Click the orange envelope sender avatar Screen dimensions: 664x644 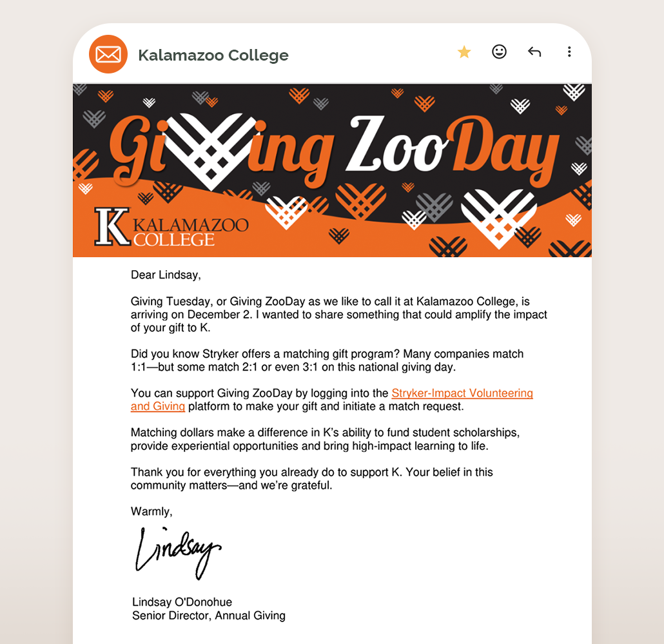pos(108,54)
